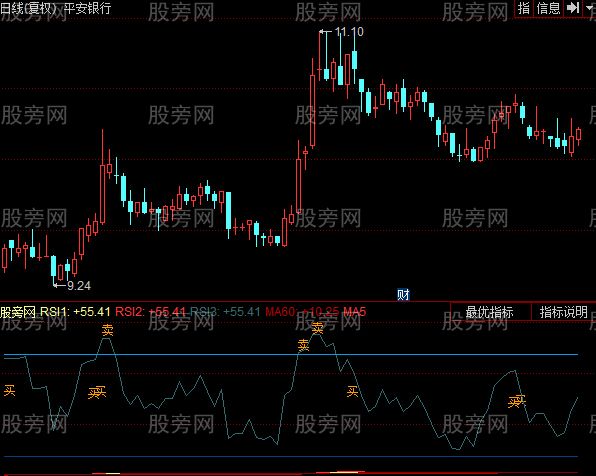Viewport: 596px width, 476px height.
Task: Click the 日线(复权) period label
Action: [29, 8]
